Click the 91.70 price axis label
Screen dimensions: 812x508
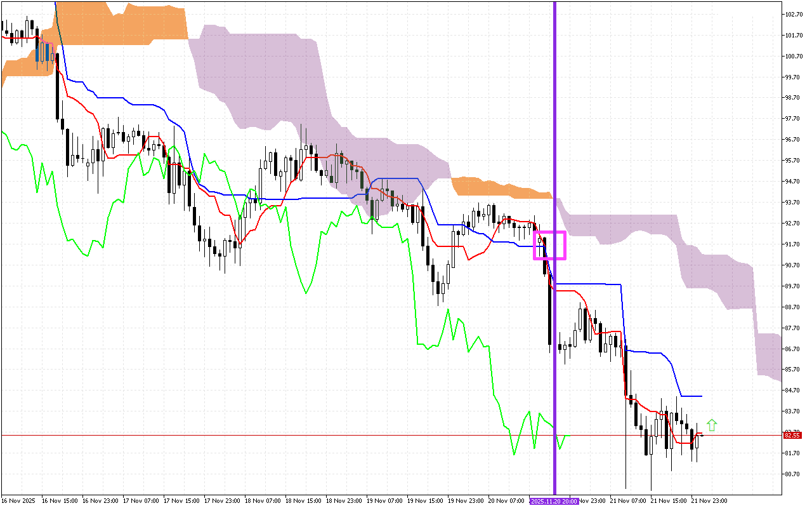pyautogui.click(x=794, y=244)
